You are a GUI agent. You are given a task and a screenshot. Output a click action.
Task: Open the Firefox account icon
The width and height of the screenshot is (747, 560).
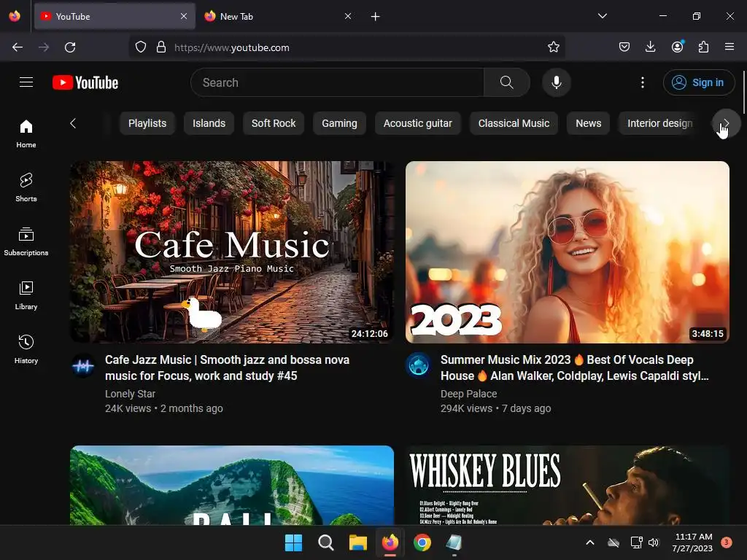tap(677, 47)
